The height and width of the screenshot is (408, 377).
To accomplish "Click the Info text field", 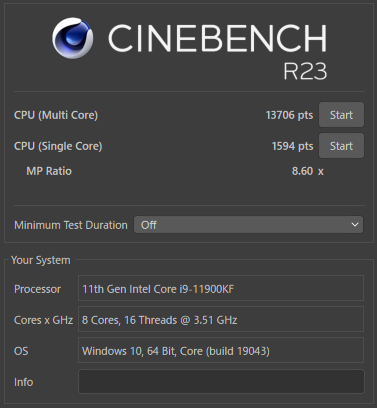I will pos(221,382).
